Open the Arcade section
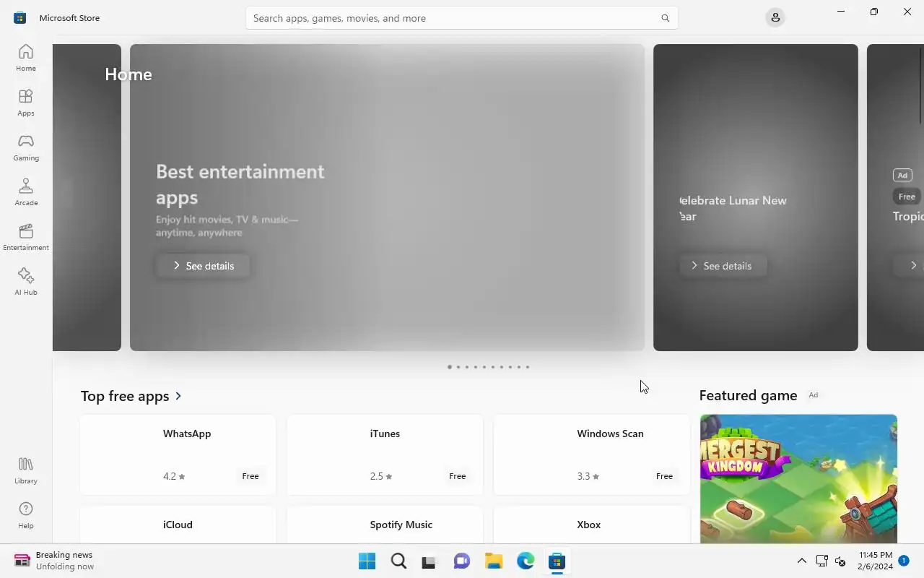This screenshot has width=924, height=578. 26,192
